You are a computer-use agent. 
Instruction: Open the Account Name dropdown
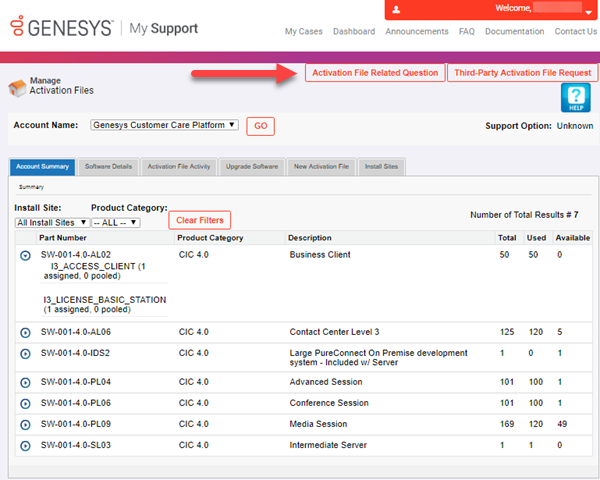point(165,125)
